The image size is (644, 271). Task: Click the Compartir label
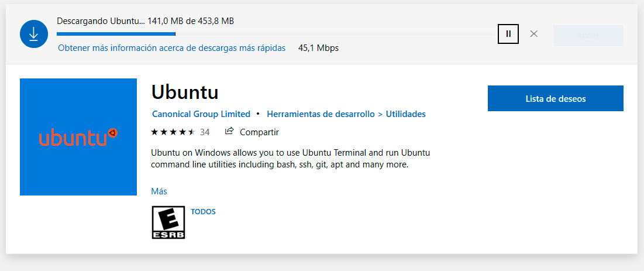pos(259,132)
